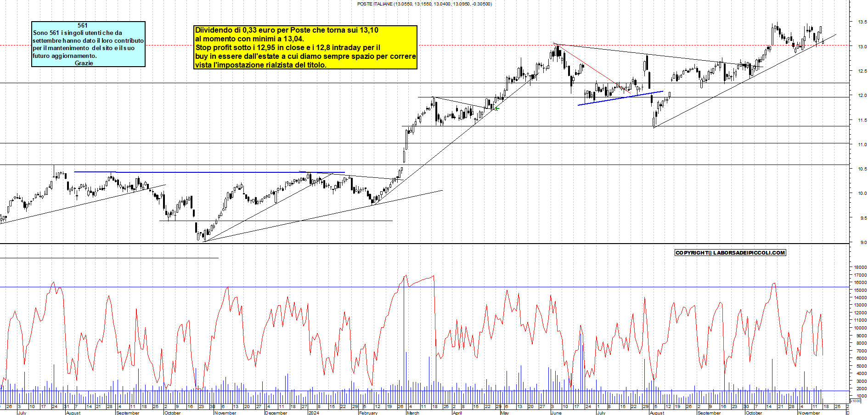Click the 8000 volume axis label
Viewport: 868px width, 415px height.
pyautogui.click(x=861, y=343)
